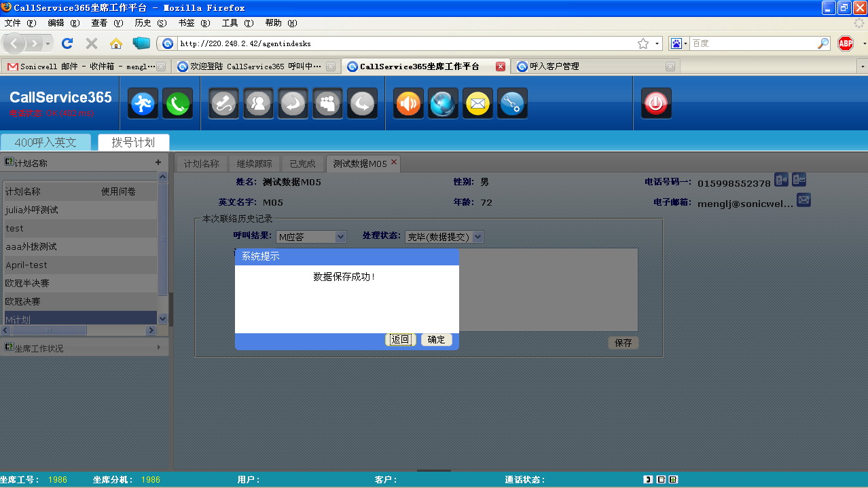Click 确定 in the system prompt dialog

[x=436, y=339]
